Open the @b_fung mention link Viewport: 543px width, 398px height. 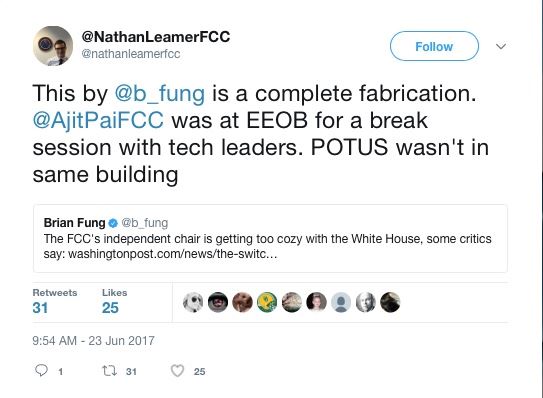click(x=160, y=94)
